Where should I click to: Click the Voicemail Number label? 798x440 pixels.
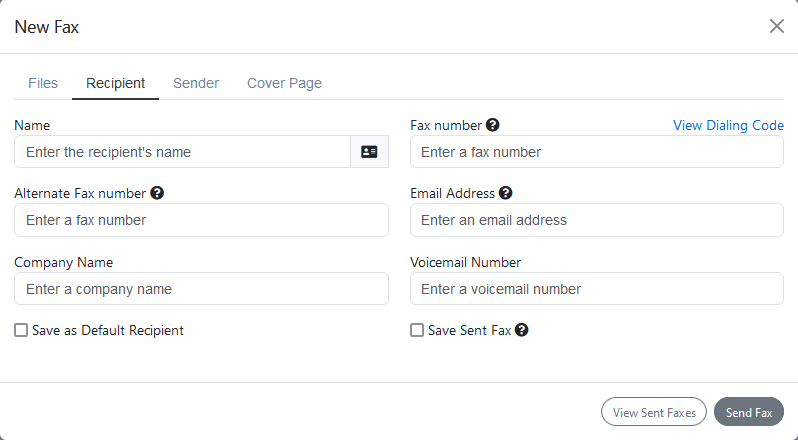466,262
